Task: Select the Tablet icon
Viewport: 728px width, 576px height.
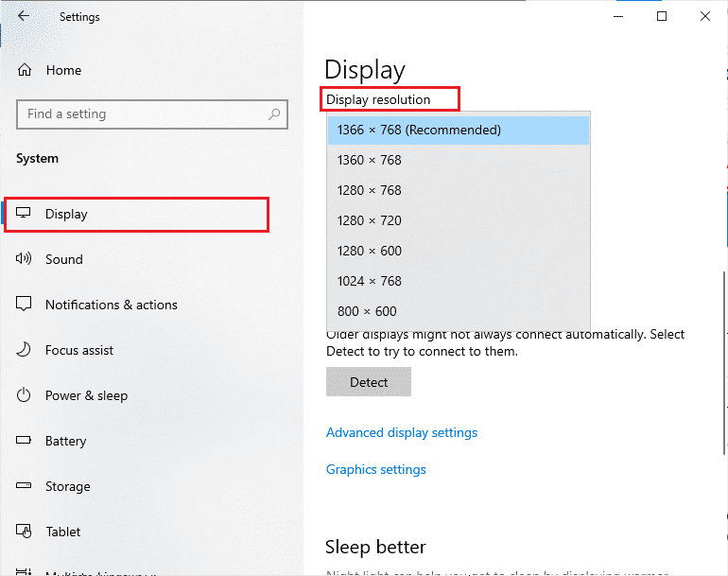Action: 25,532
